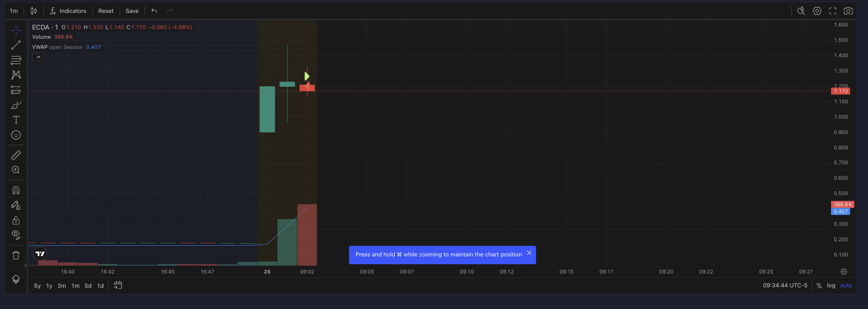Open the timezone menu at UTC-5 clock

[x=785, y=285]
